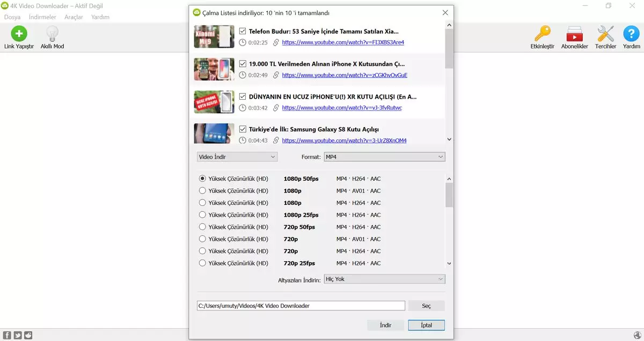Open the Samsung Galaxy S8 video link
Image resolution: width=644 pixels, height=341 pixels.
(x=343, y=140)
